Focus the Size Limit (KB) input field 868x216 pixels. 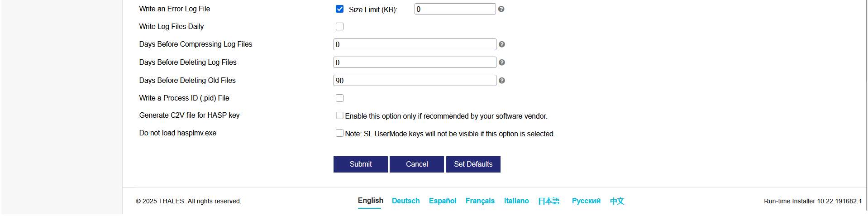pyautogui.click(x=455, y=9)
